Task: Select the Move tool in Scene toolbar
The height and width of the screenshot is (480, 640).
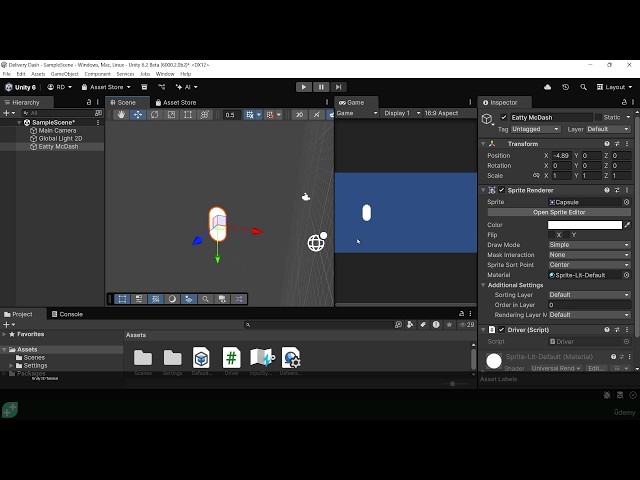Action: 138,115
